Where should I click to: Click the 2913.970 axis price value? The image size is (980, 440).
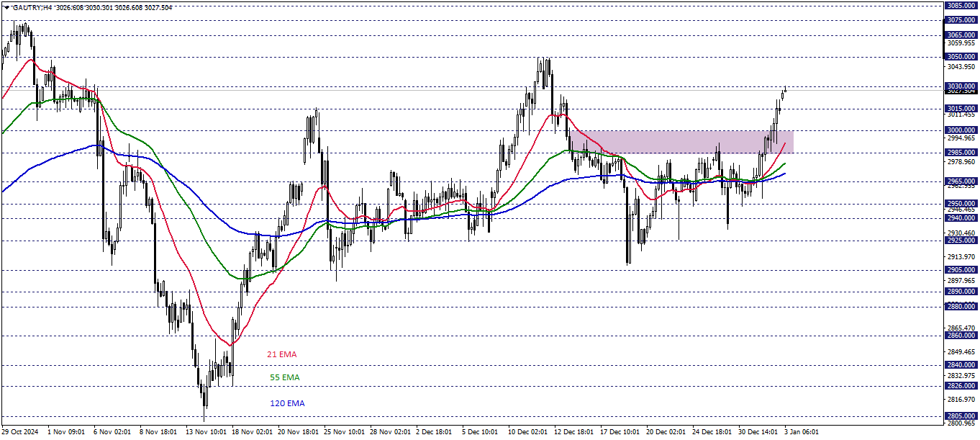(x=962, y=257)
